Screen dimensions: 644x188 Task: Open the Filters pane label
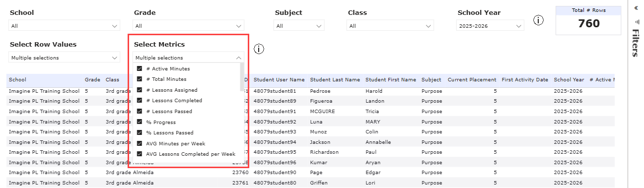(x=636, y=43)
